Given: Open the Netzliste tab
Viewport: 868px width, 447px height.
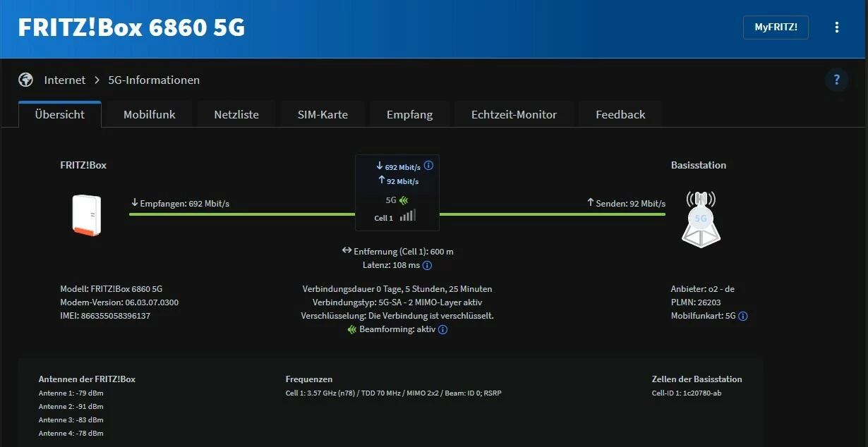Looking at the screenshot, I should [x=236, y=114].
